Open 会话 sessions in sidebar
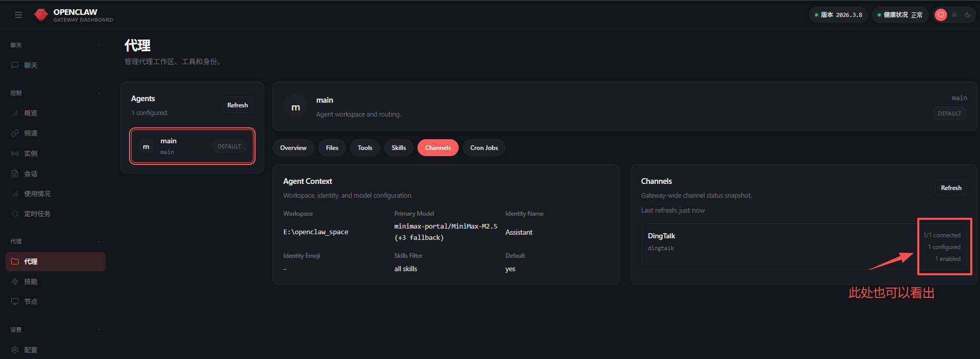Image resolution: width=980 pixels, height=359 pixels. click(55, 174)
